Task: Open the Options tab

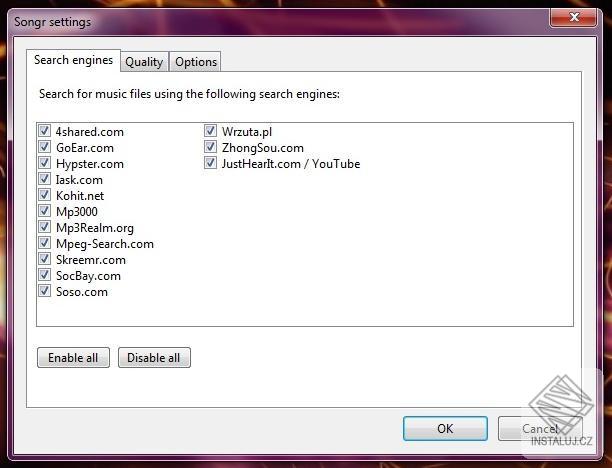Action: (196, 62)
